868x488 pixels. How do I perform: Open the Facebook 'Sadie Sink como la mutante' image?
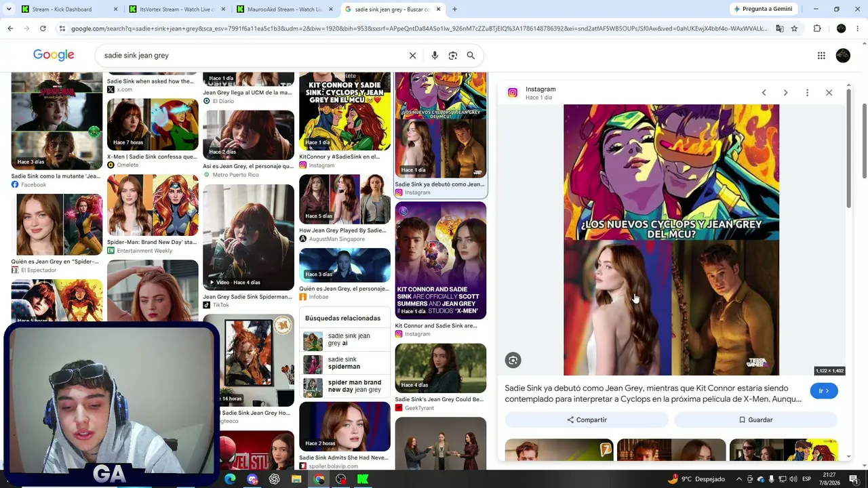tap(57, 121)
